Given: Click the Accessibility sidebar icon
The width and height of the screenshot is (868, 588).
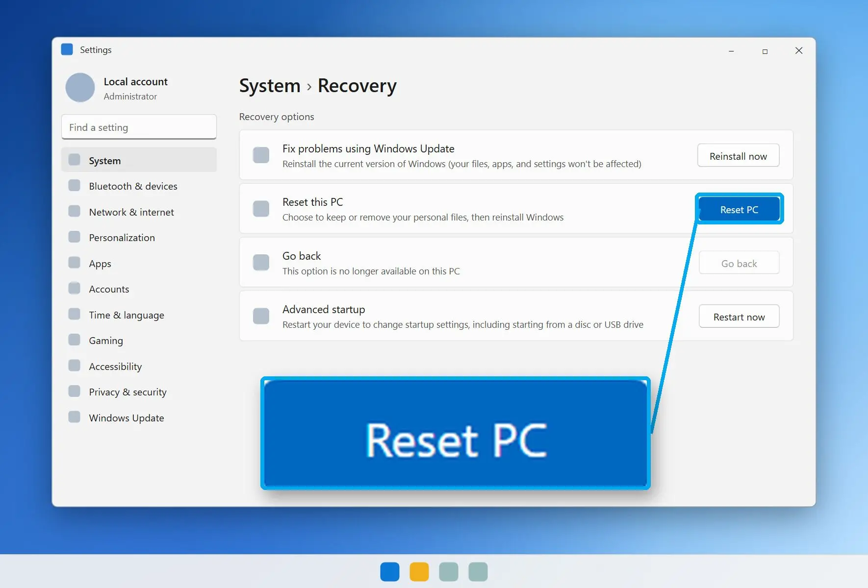Looking at the screenshot, I should pos(74,366).
